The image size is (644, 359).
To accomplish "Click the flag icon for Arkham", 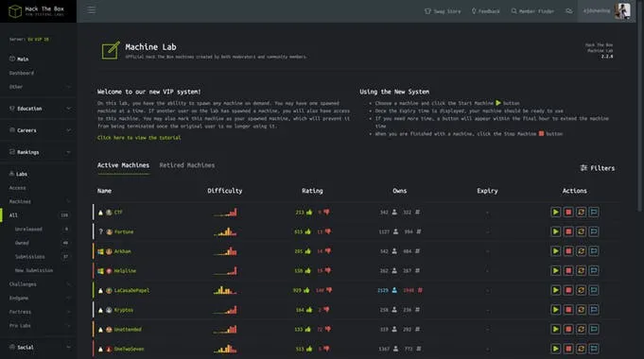I will tap(594, 251).
